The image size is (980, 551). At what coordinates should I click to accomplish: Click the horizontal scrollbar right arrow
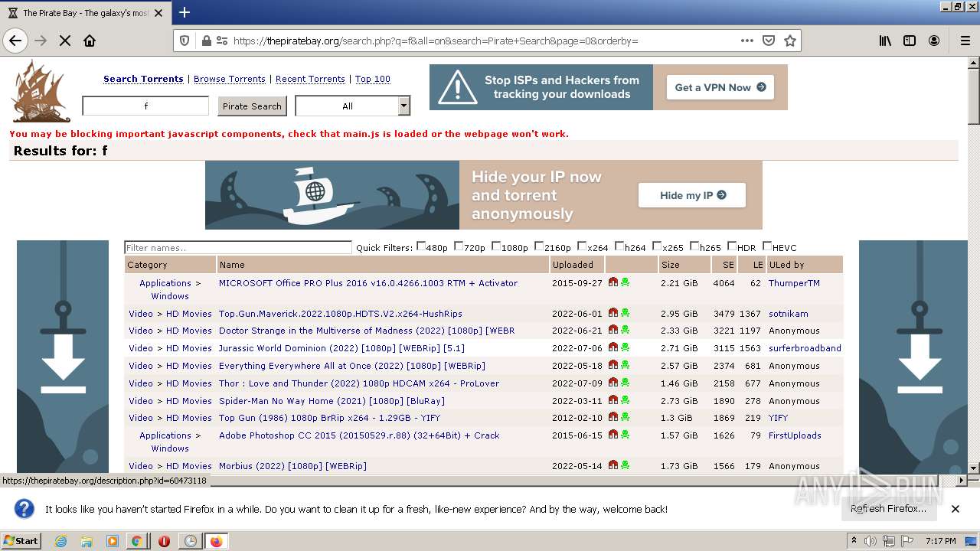962,480
